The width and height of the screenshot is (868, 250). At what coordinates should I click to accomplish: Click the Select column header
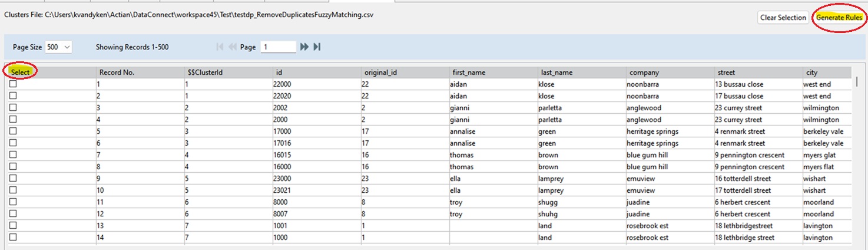21,72
